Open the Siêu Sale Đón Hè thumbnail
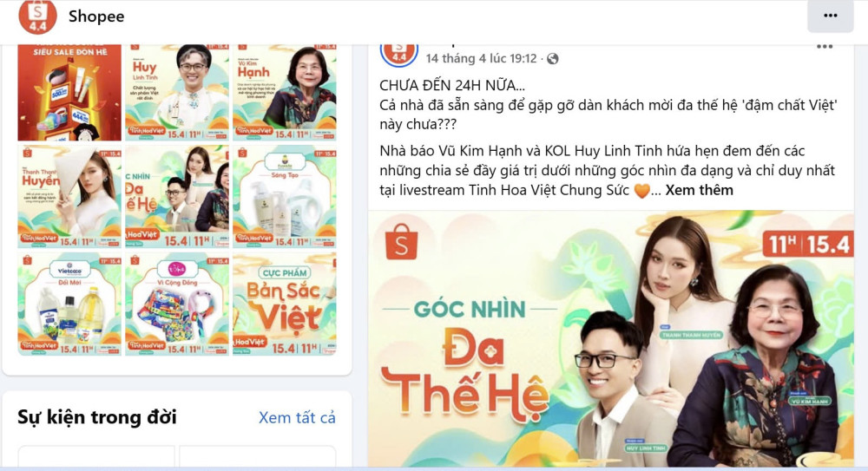The width and height of the screenshot is (868, 471). [x=69, y=93]
